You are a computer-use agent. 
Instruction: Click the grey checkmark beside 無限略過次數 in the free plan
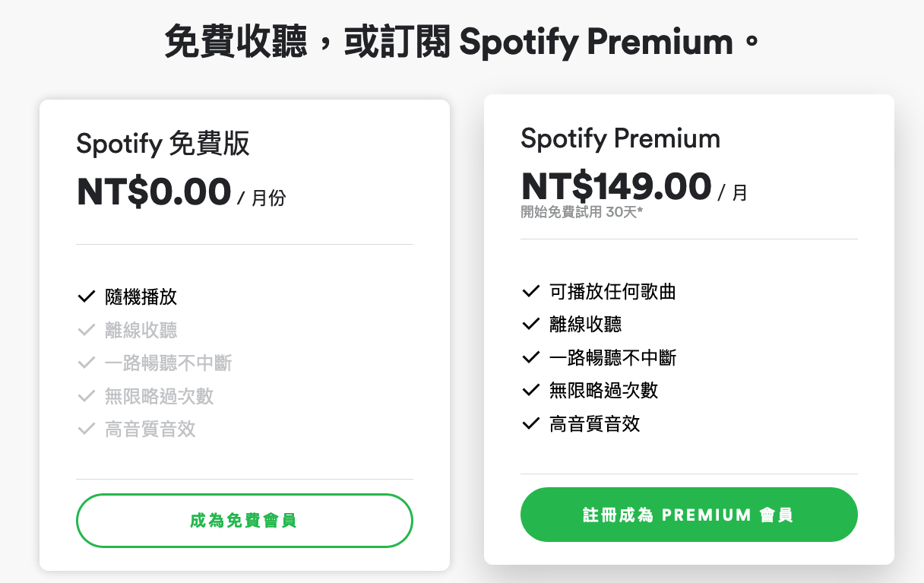[86, 396]
